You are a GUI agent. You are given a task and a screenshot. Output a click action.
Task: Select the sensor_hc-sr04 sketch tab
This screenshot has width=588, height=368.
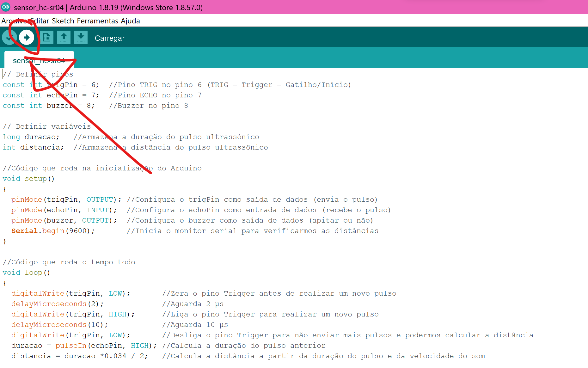39,60
